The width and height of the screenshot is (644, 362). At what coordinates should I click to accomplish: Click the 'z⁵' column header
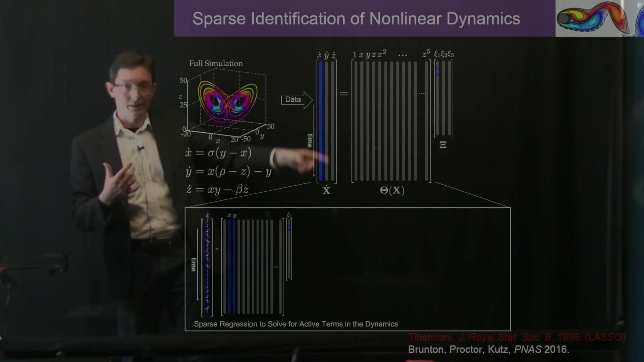(x=426, y=54)
